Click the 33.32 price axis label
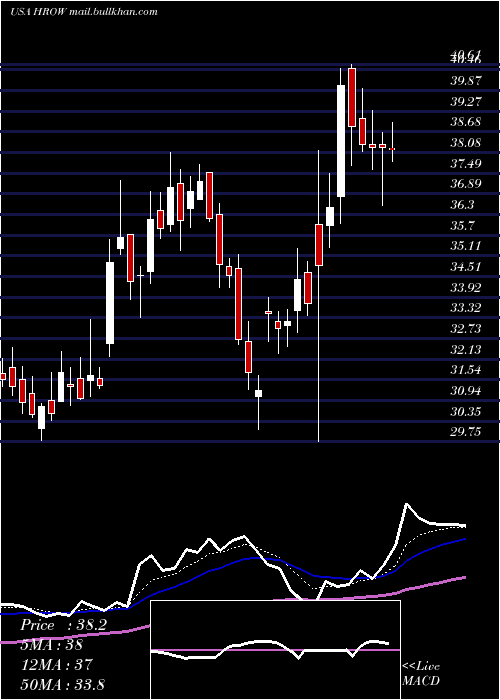The image size is (500, 700). (466, 308)
